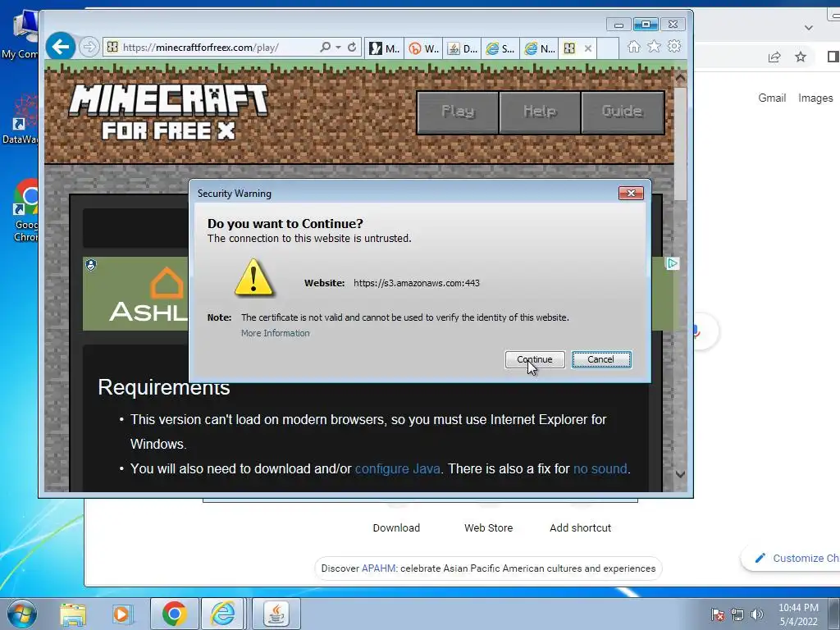Click the Help button on Minecraft site
Viewport: 840px width, 630px height.
tap(540, 112)
